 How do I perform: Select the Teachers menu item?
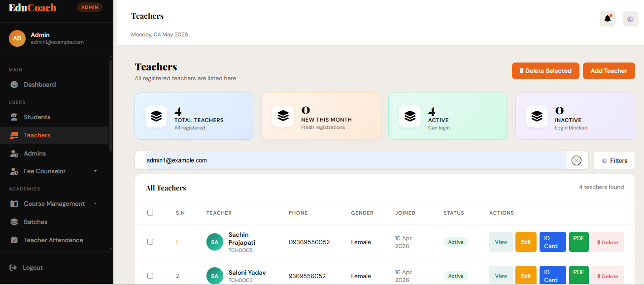coord(54,135)
